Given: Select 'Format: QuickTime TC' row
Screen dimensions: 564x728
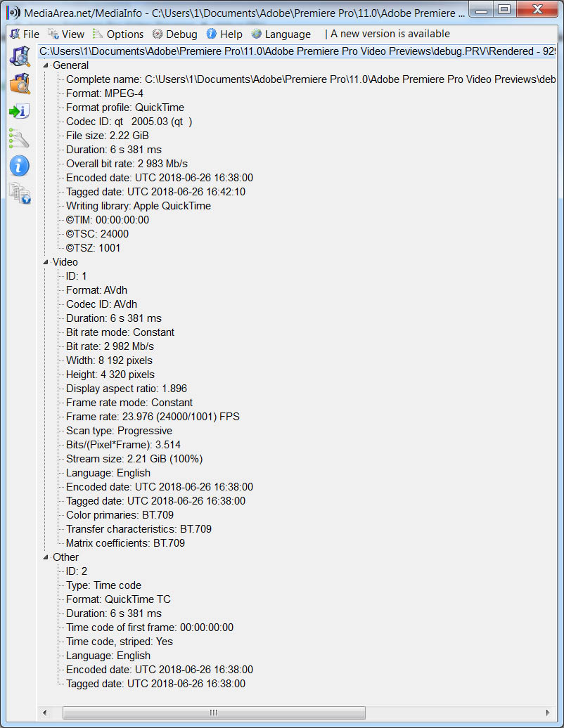Looking at the screenshot, I should [118, 599].
